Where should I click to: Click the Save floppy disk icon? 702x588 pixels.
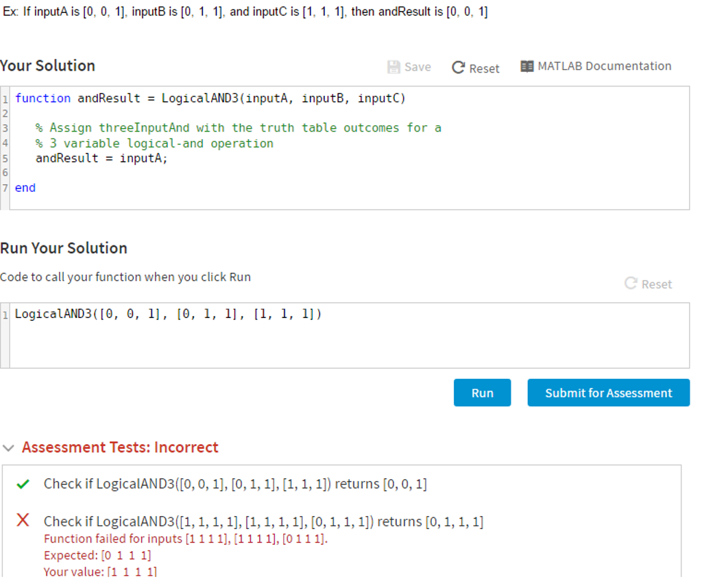pos(394,67)
